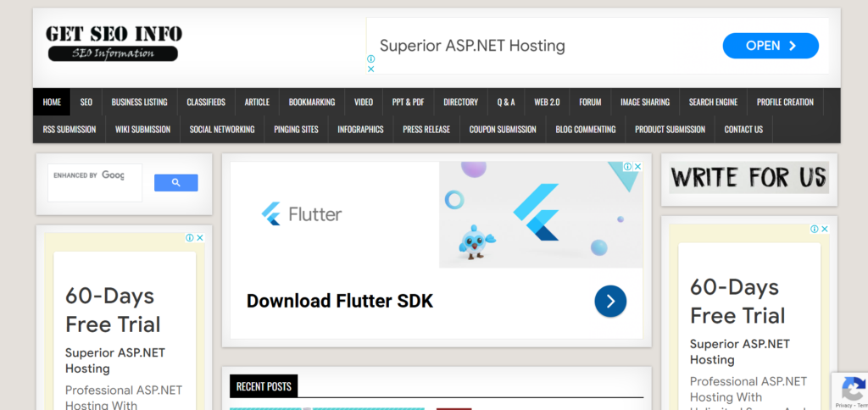The width and height of the screenshot is (868, 410).
Task: Open the Forum menu item
Action: pyautogui.click(x=590, y=102)
